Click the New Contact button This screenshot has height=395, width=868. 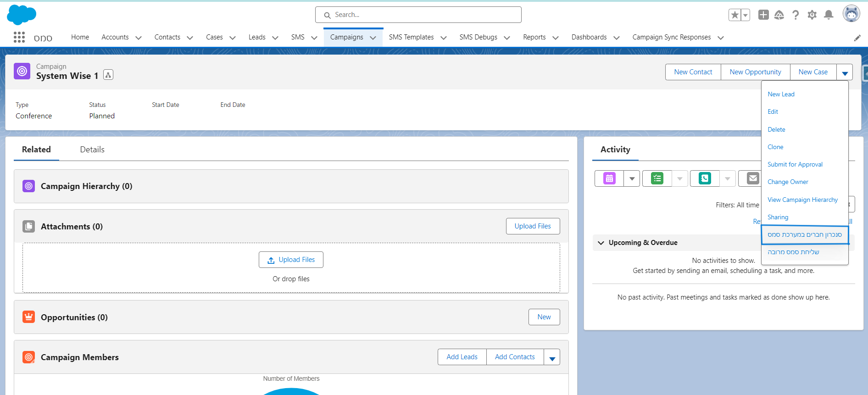[x=693, y=72]
